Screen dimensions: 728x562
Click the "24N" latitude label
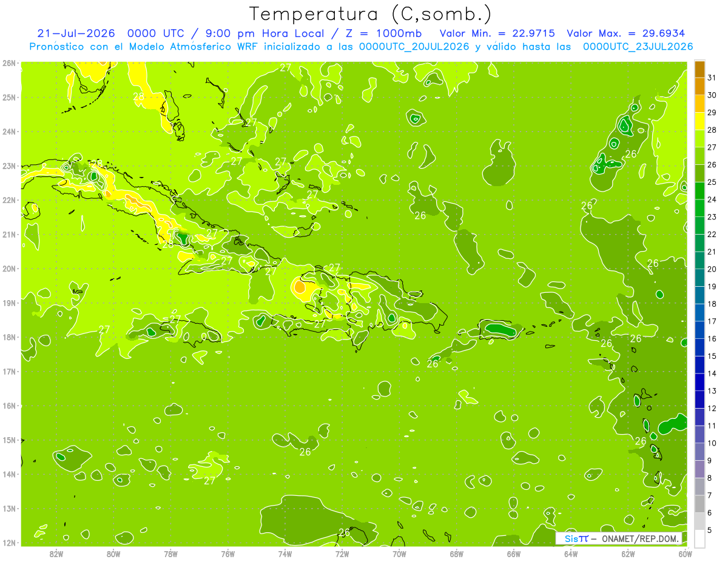coord(8,132)
